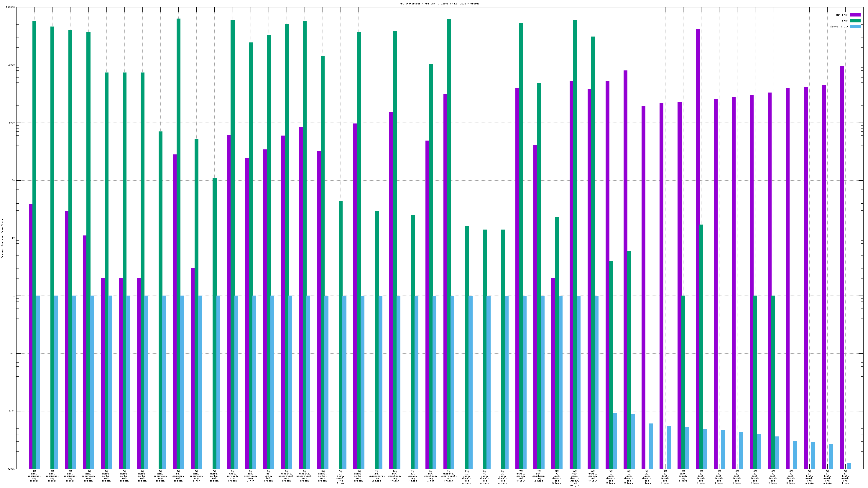868x488 pixels.
Task: Select the 12.apews.org 3 hops label
Action: tap(413, 476)
